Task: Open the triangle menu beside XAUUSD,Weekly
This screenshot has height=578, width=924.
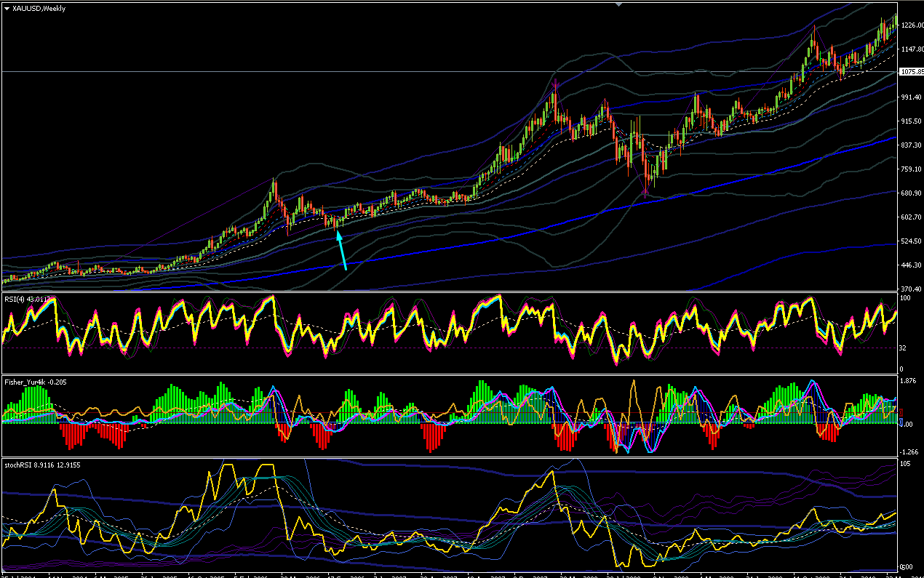Action: (7, 8)
